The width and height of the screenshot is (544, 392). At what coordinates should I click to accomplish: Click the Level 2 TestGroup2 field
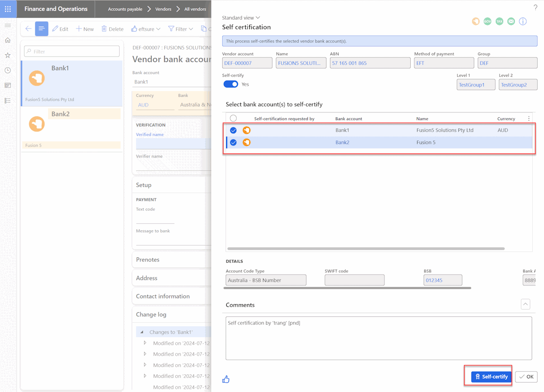pyautogui.click(x=518, y=85)
